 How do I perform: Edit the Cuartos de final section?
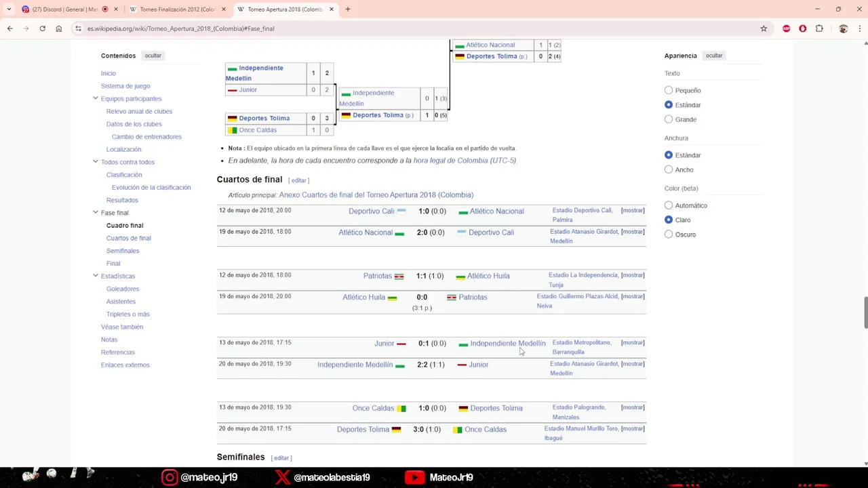(x=299, y=180)
